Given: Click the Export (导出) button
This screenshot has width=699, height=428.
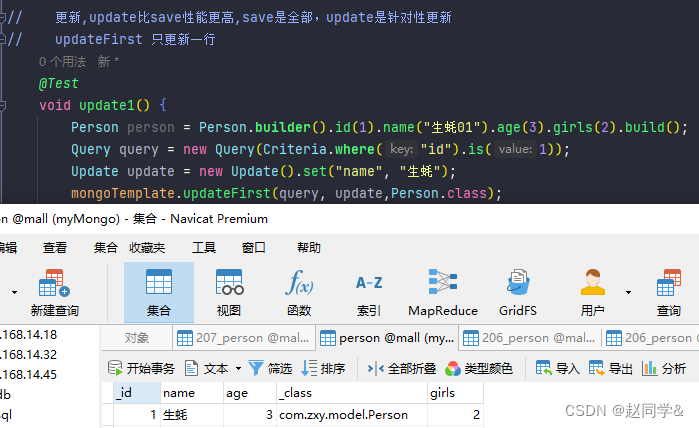Looking at the screenshot, I should pyautogui.click(x=610, y=368).
